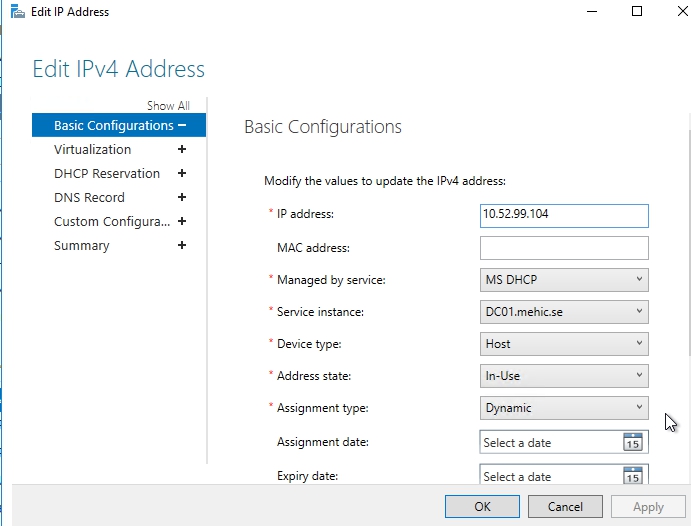Click the Cancel button
The image size is (691, 526).
pos(565,507)
